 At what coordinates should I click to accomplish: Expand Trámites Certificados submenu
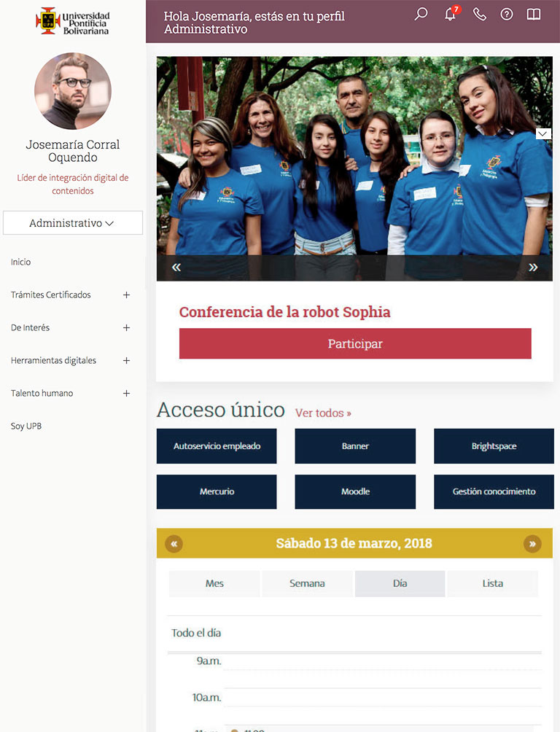[x=126, y=295]
